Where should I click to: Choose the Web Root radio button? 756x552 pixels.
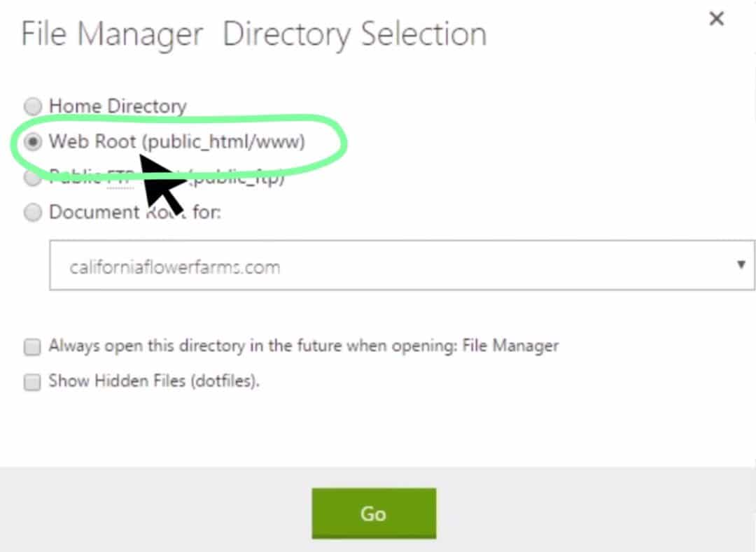32,142
